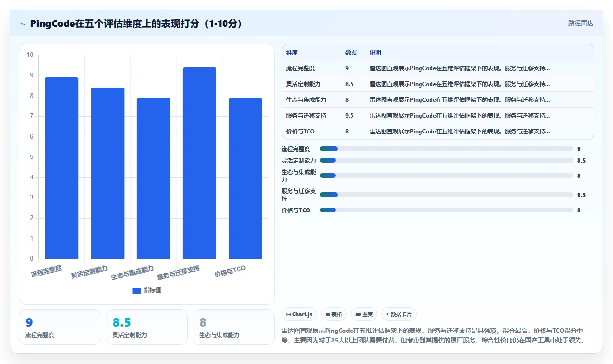Click the 数据 column header
Viewport: 613px width, 364px height.
click(x=351, y=53)
